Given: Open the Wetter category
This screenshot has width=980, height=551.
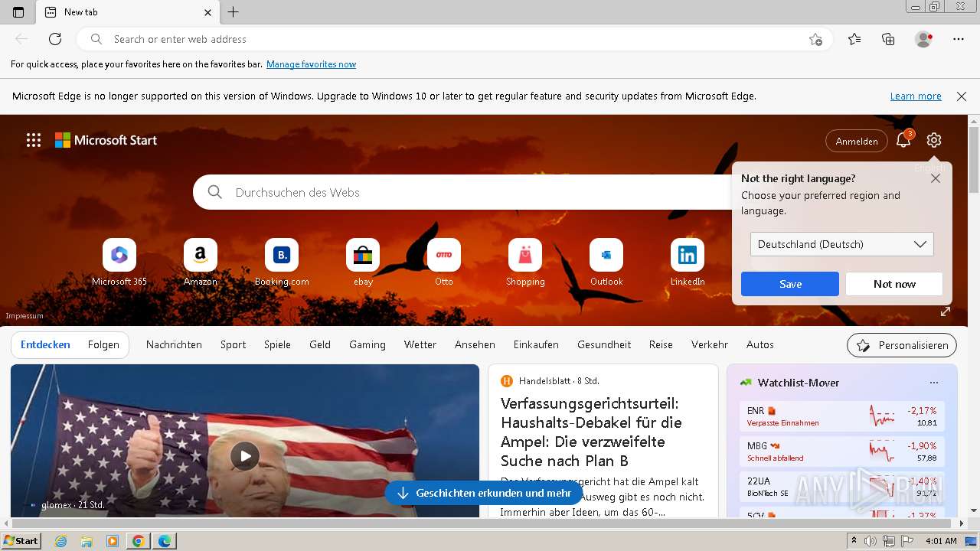Looking at the screenshot, I should point(420,345).
